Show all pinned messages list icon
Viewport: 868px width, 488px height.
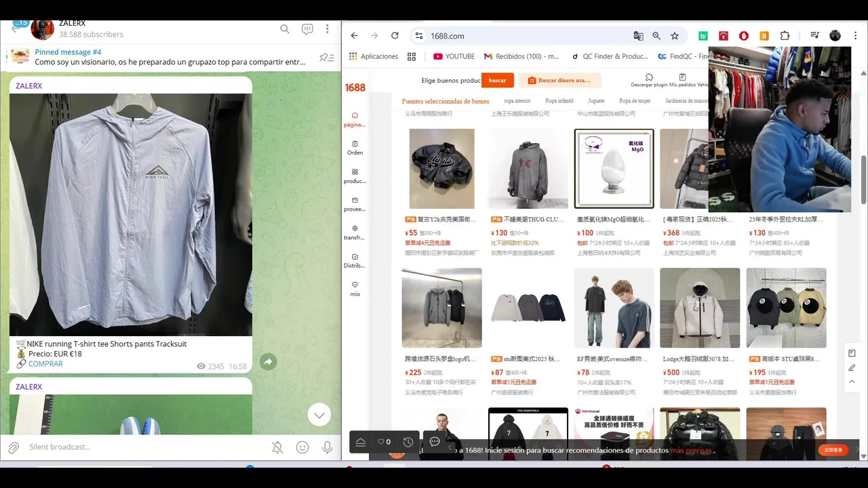click(x=326, y=57)
